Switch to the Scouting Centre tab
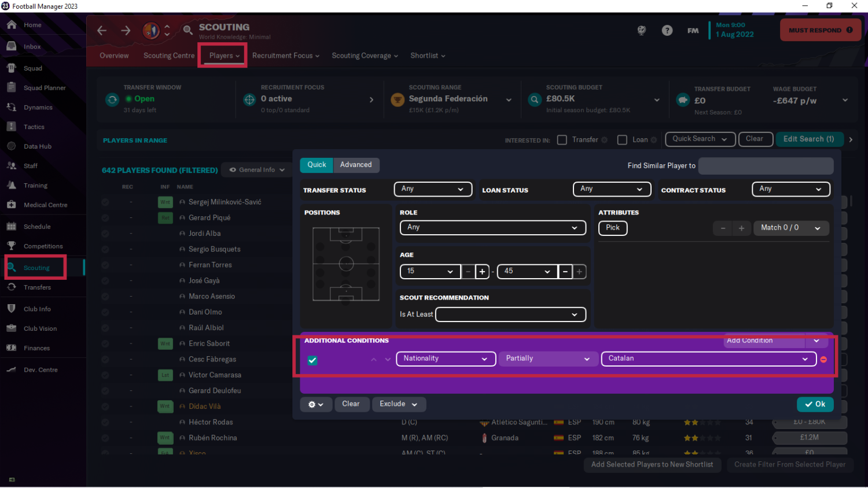 pos(169,56)
